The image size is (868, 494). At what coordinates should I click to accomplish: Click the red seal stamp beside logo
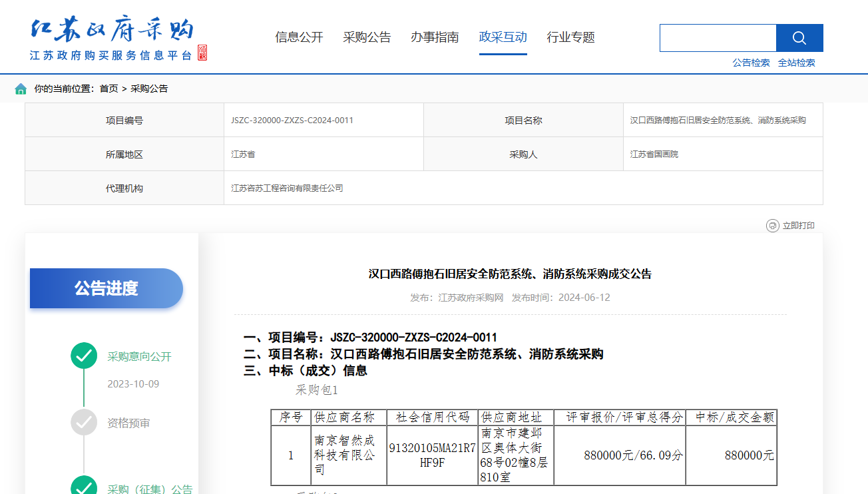(202, 53)
